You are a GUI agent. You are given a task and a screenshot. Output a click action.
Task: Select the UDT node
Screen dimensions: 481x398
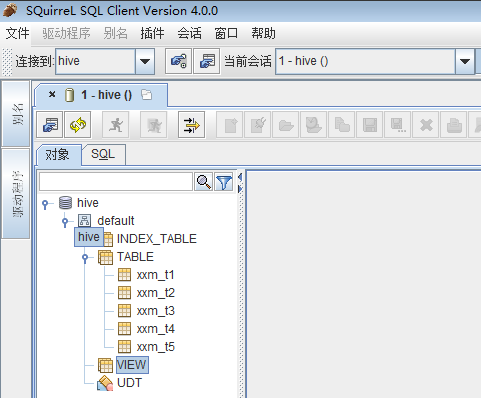pyautogui.click(x=130, y=383)
